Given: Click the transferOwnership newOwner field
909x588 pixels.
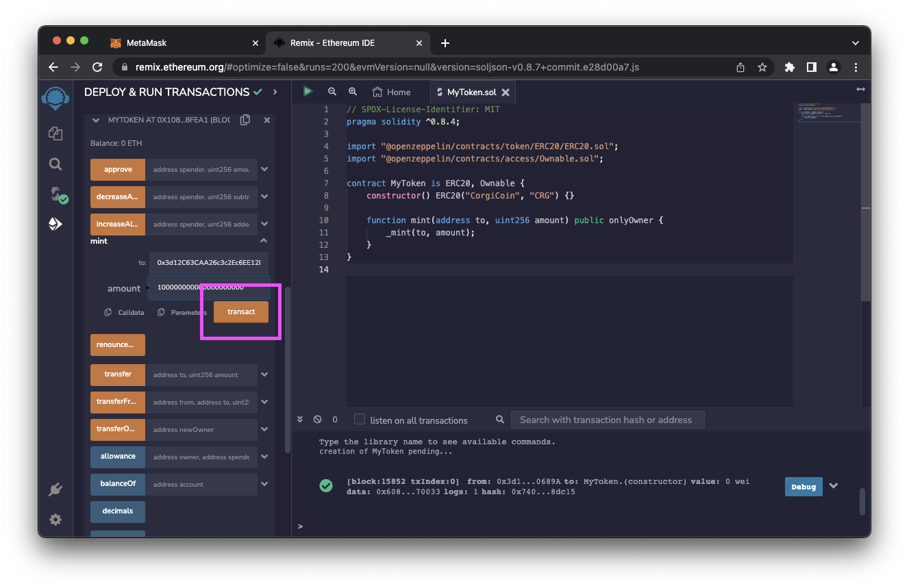Looking at the screenshot, I should point(201,429).
